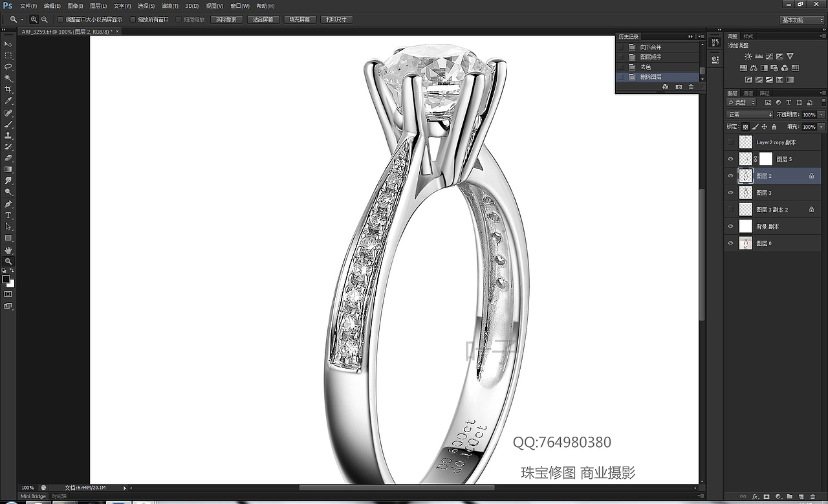Add a Brightness/Contrast adjustment
The image size is (828, 504).
pyautogui.click(x=748, y=56)
